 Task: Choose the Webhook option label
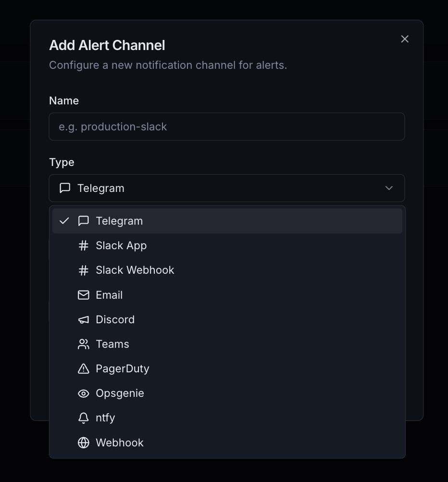pyautogui.click(x=120, y=443)
